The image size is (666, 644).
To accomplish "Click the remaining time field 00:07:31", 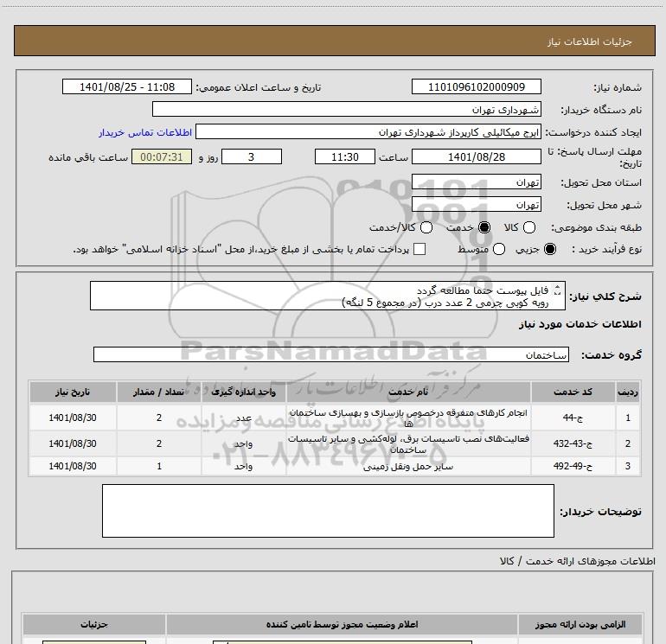I will (162, 156).
